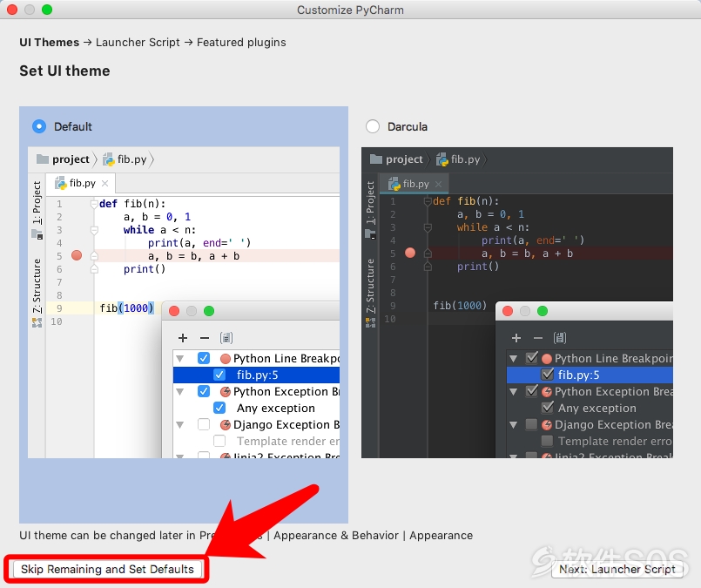
Task: Close breakpoints dialog in Default preview
Action: coord(174,311)
